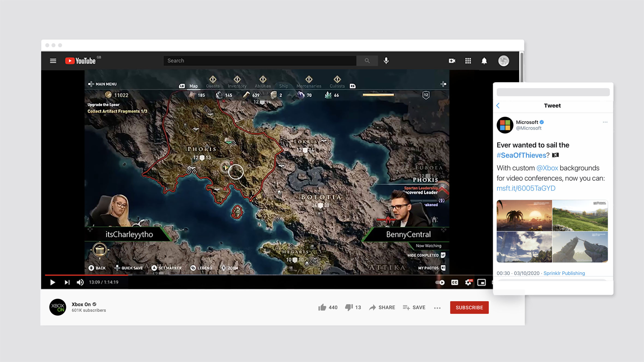
Task: Open the notifications bell
Action: click(484, 61)
